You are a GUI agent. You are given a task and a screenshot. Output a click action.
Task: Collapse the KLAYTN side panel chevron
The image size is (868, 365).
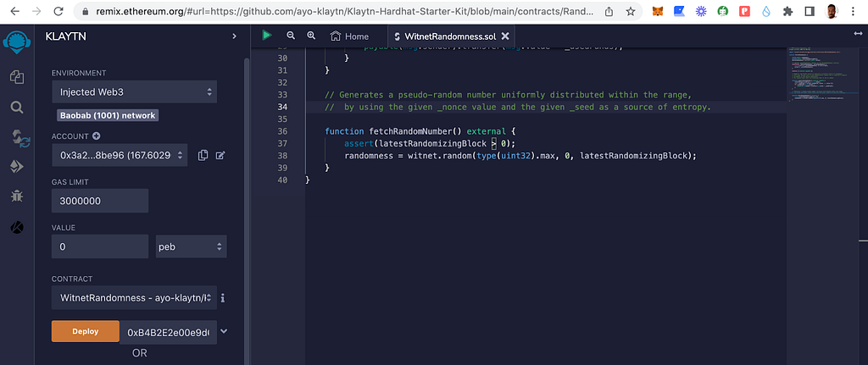(234, 36)
